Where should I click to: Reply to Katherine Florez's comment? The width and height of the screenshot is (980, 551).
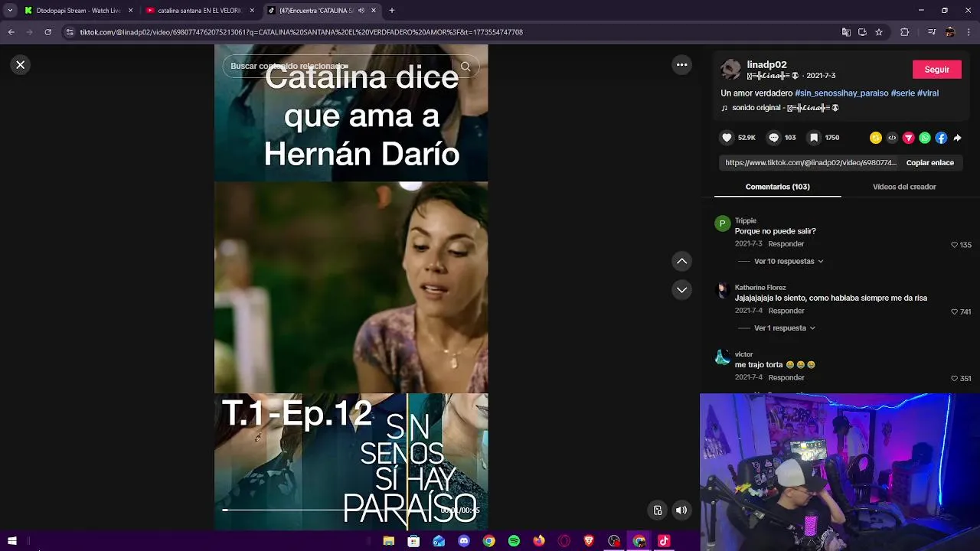(786, 311)
